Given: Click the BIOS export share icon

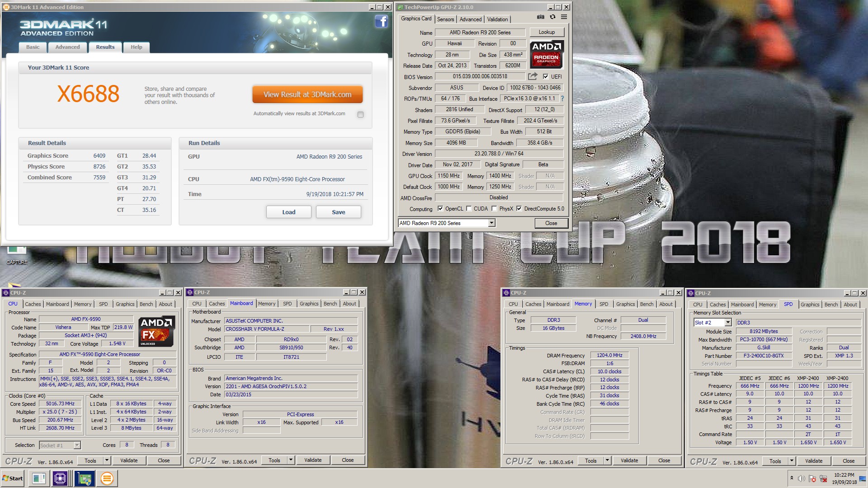Looking at the screenshot, I should (x=533, y=76).
